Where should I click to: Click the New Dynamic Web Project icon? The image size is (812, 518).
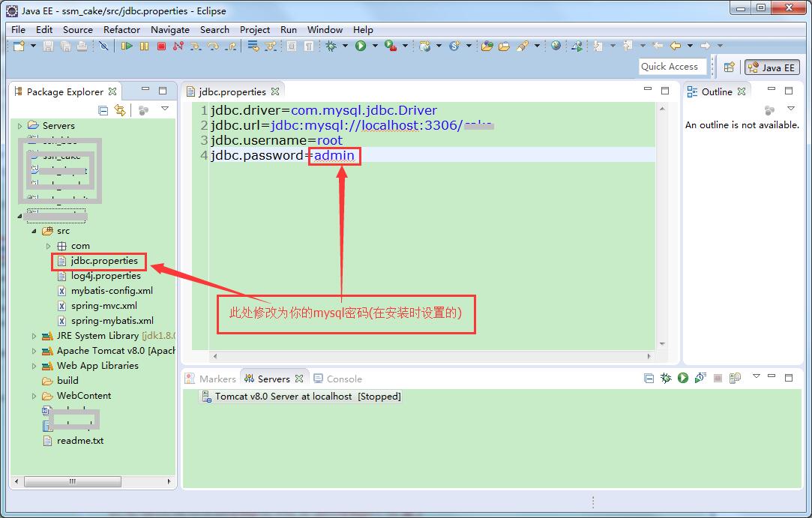[425, 46]
